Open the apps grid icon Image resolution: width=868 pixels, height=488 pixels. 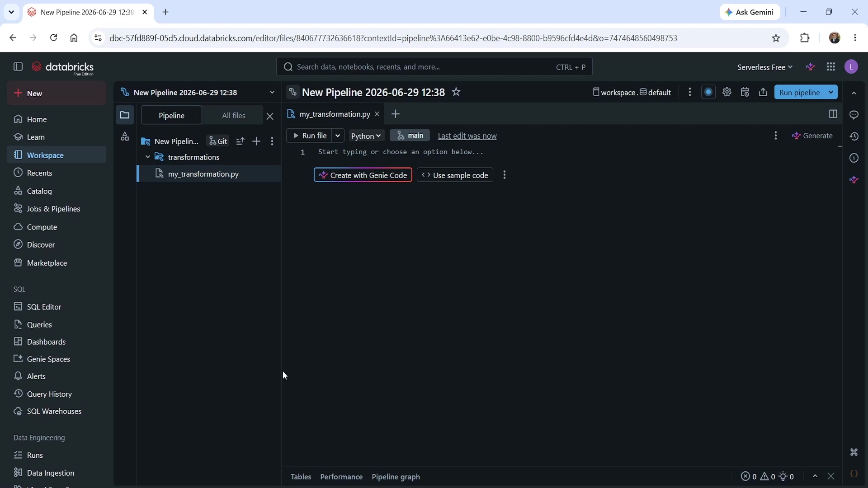[831, 67]
